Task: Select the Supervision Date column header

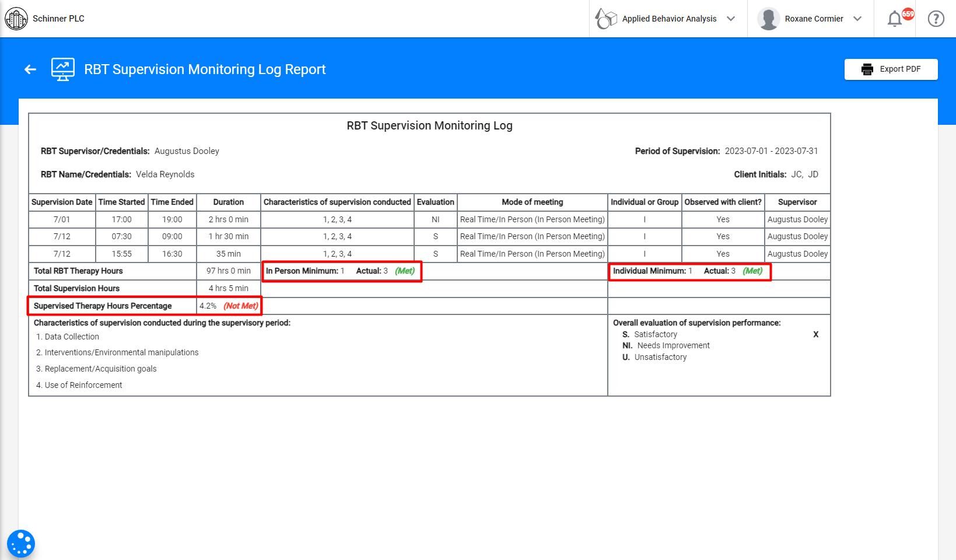Action: click(62, 202)
